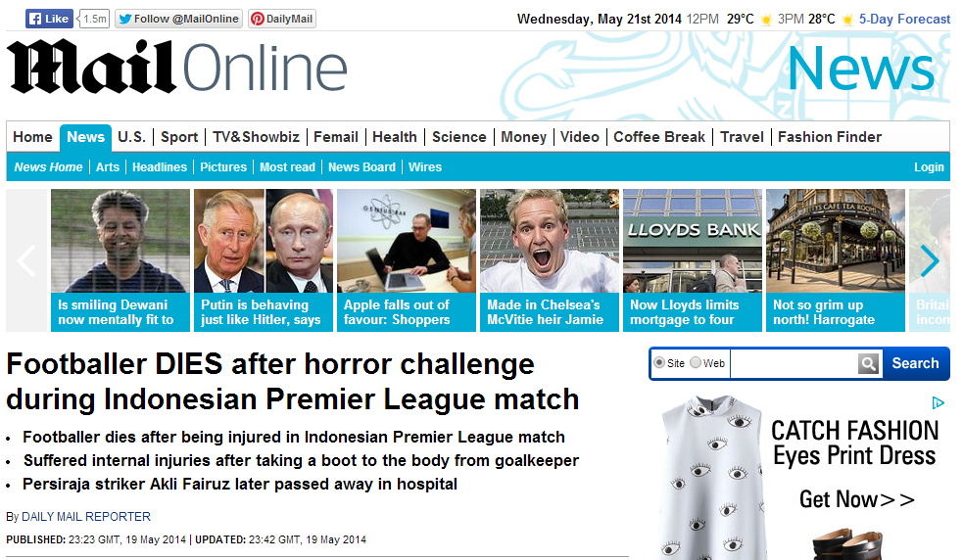963x560 pixels.
Task: Open the Lloyds Bank mortgage story thumbnail
Action: tap(693, 260)
